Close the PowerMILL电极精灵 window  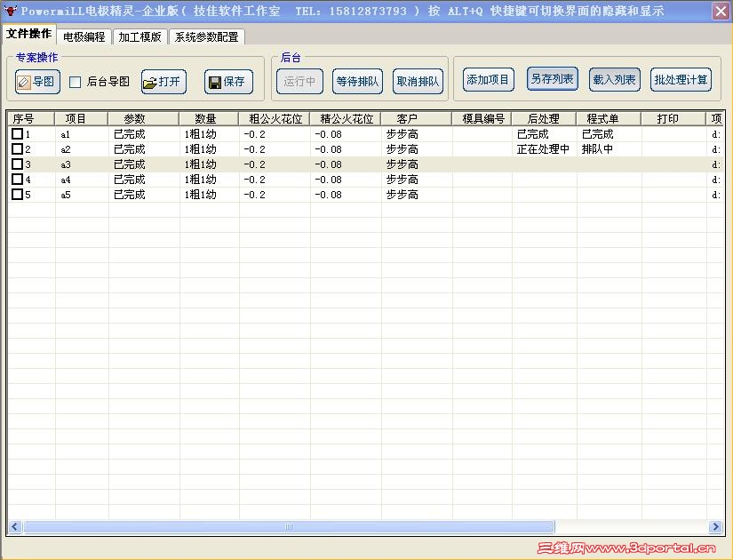pos(721,11)
